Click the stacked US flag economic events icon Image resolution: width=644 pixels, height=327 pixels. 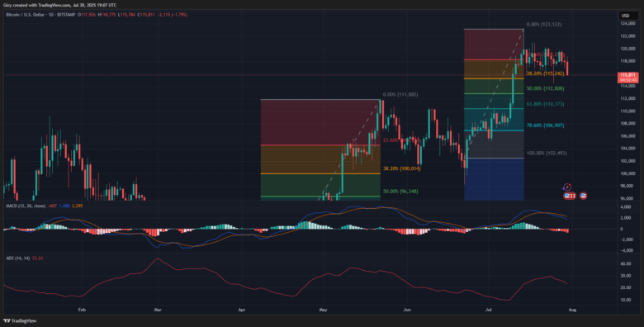click(569, 196)
